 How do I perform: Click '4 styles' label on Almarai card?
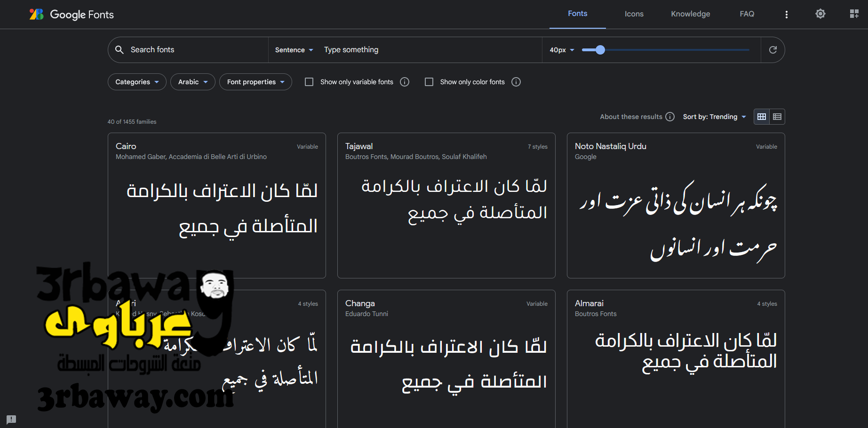767,304
